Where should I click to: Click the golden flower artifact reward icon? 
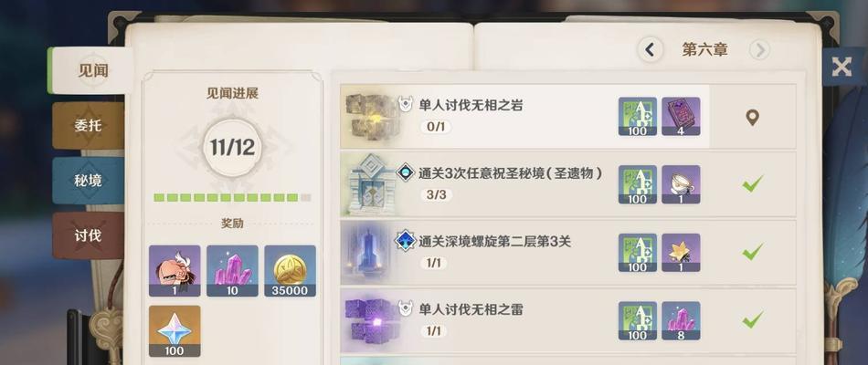[x=681, y=253]
